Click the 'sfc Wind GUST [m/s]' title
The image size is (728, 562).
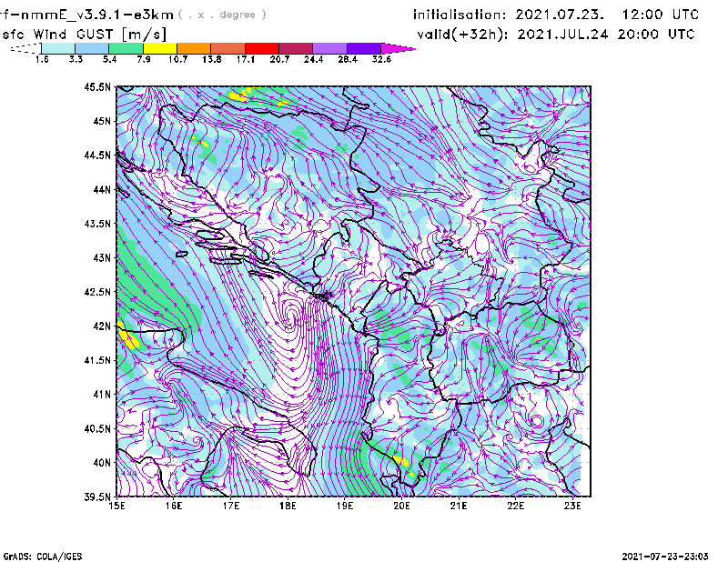[85, 35]
